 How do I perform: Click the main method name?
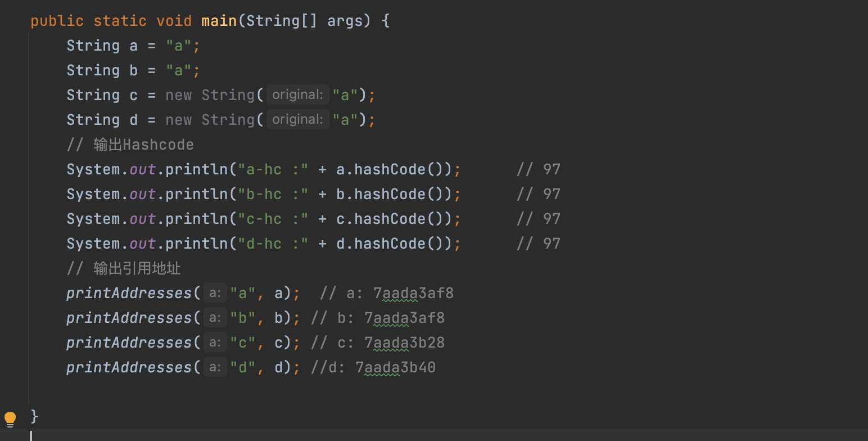coord(219,21)
